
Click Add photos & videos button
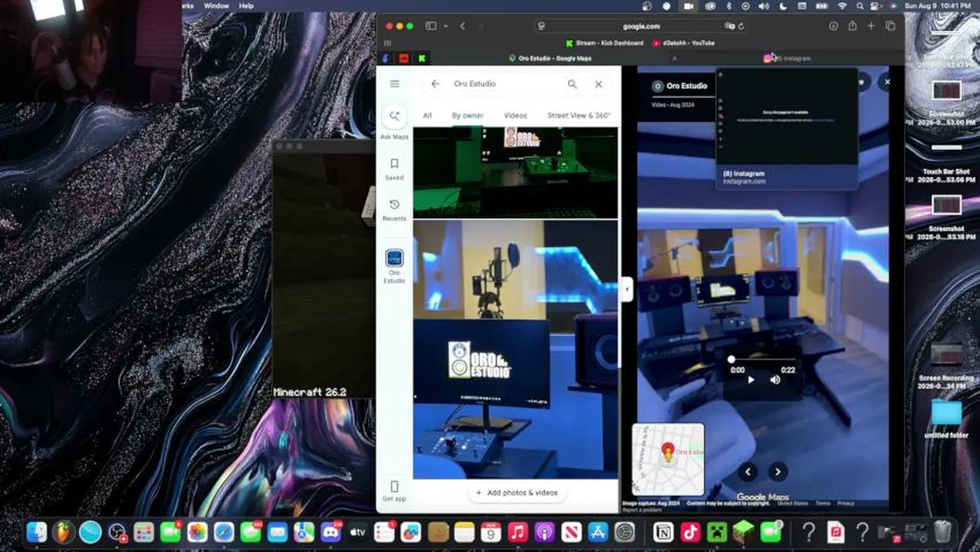point(515,492)
